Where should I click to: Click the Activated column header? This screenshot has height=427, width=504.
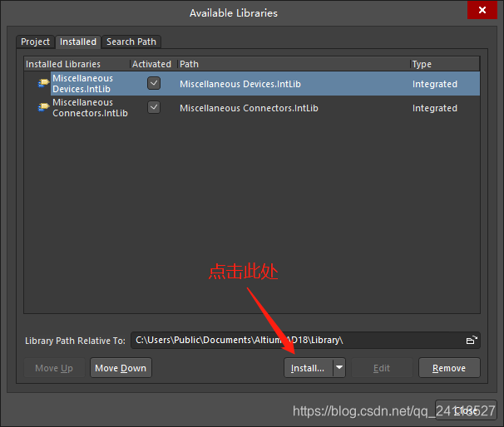tap(153, 64)
